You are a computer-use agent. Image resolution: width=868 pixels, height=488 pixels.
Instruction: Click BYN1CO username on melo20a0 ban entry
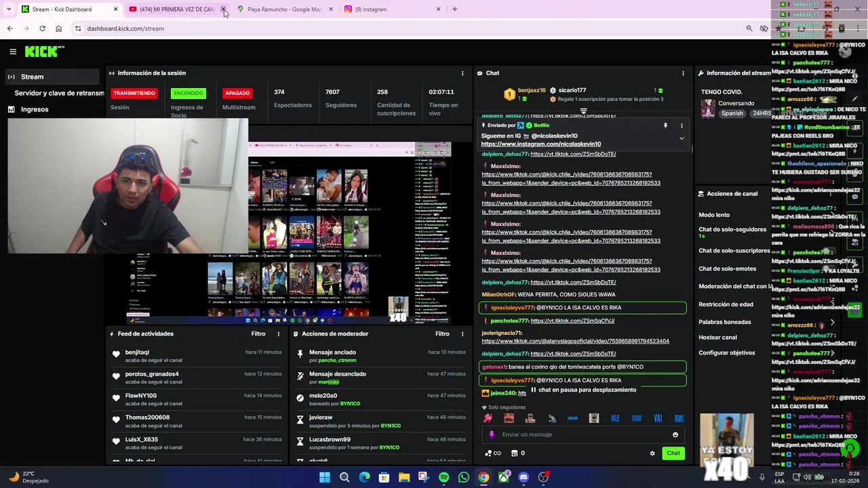[350, 404]
